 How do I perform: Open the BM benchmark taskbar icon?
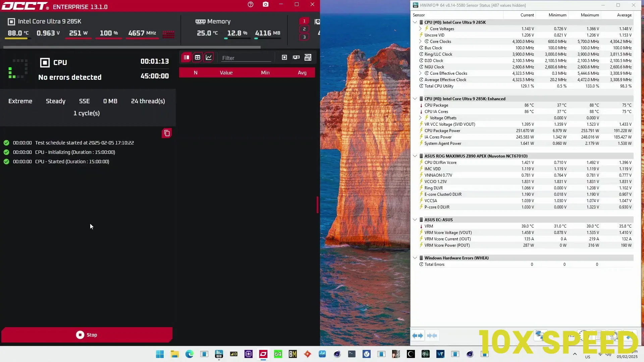tap(293, 354)
